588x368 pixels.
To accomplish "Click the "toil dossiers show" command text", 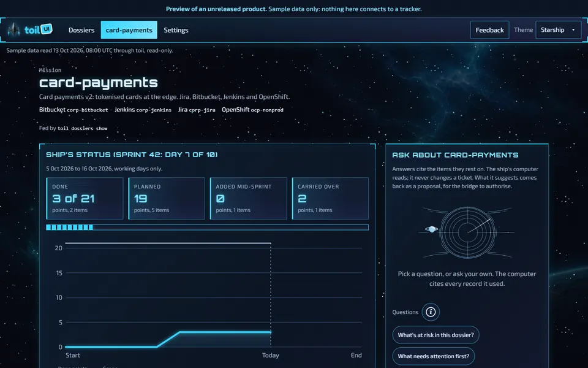I will [x=83, y=128].
